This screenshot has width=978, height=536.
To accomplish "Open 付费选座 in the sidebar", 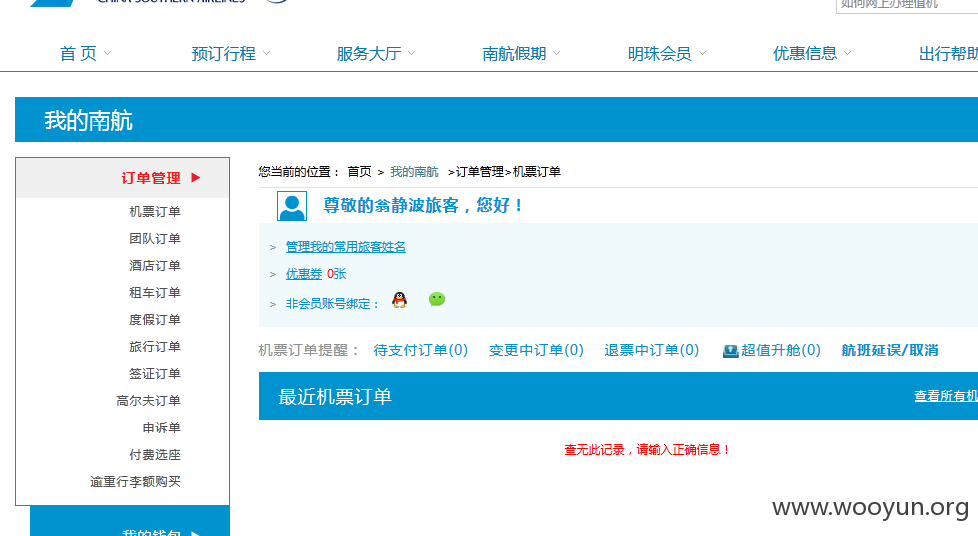I will [155, 455].
